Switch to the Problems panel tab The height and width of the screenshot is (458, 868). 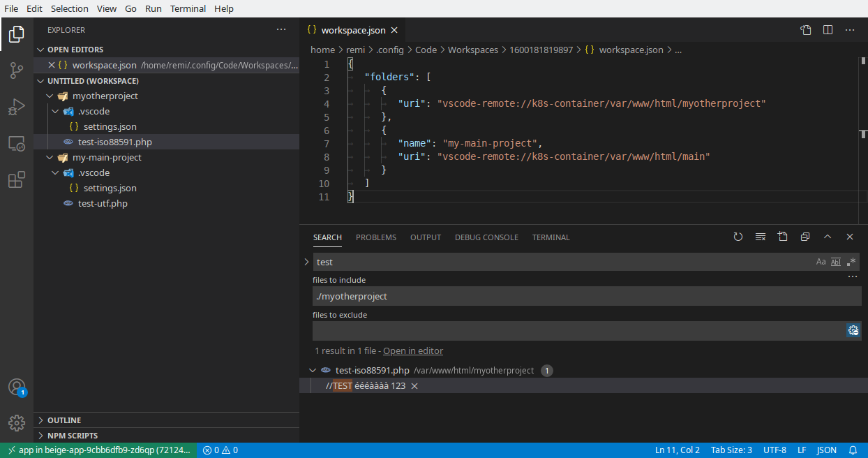tap(376, 237)
